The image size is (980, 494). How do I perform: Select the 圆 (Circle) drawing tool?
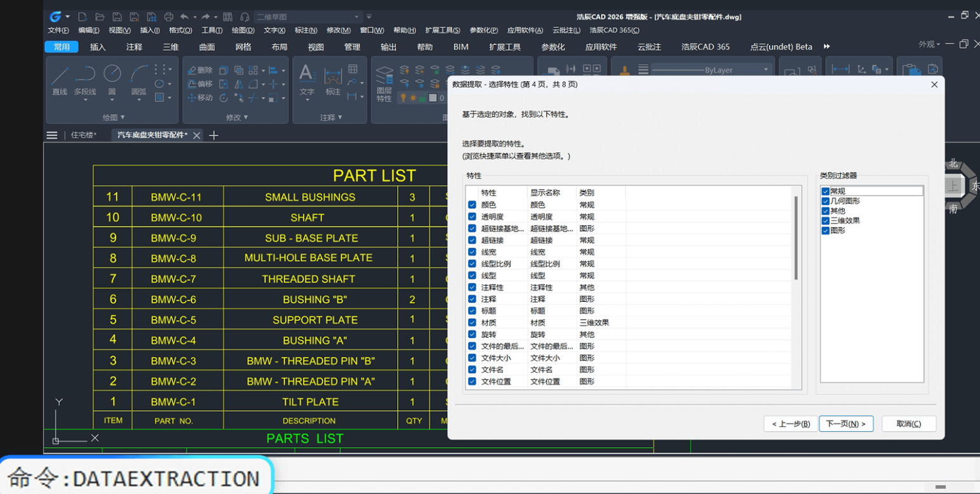point(112,79)
